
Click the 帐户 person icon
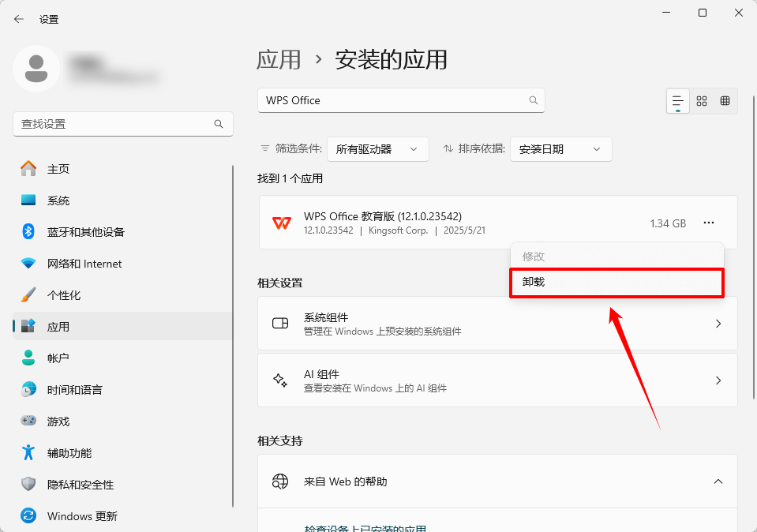(28, 358)
